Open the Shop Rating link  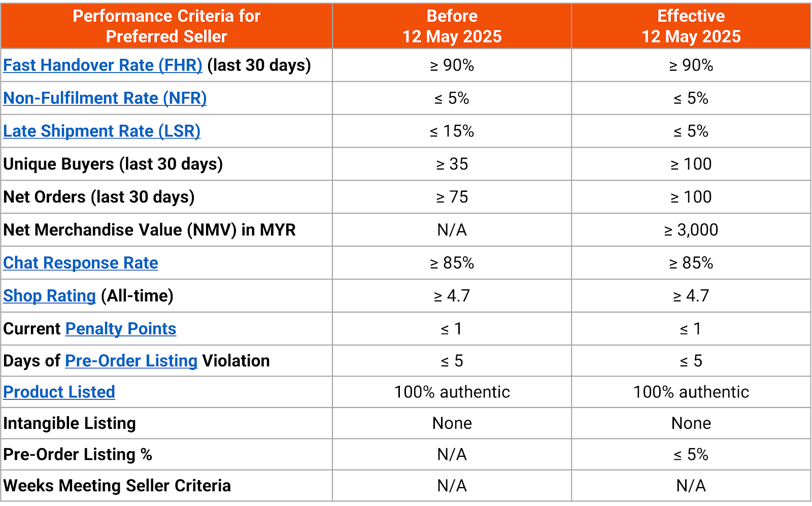(49, 296)
